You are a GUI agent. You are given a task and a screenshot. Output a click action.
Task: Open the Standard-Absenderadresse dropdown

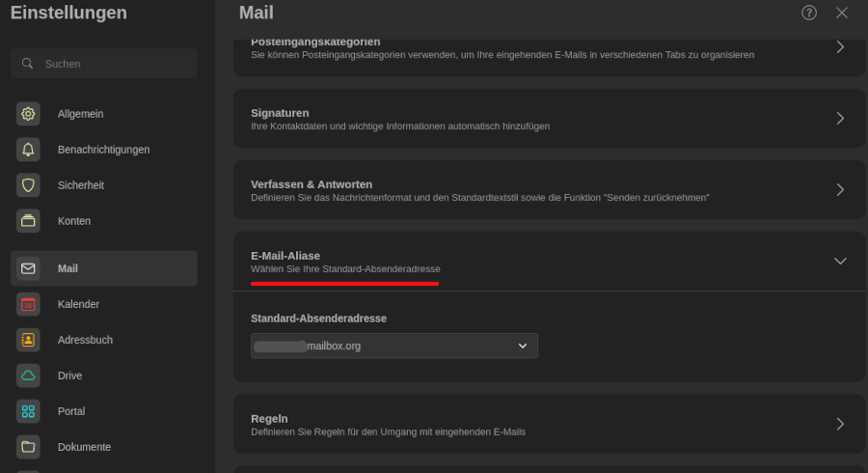(x=394, y=347)
